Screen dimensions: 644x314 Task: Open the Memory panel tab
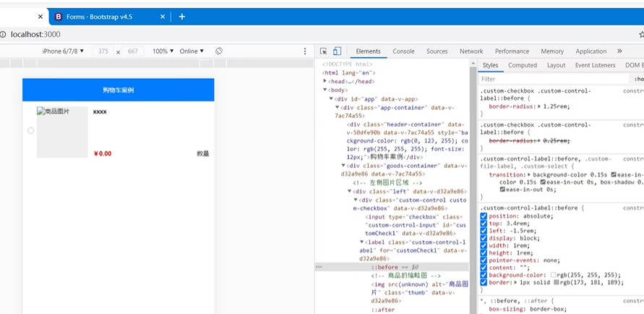[x=552, y=51]
